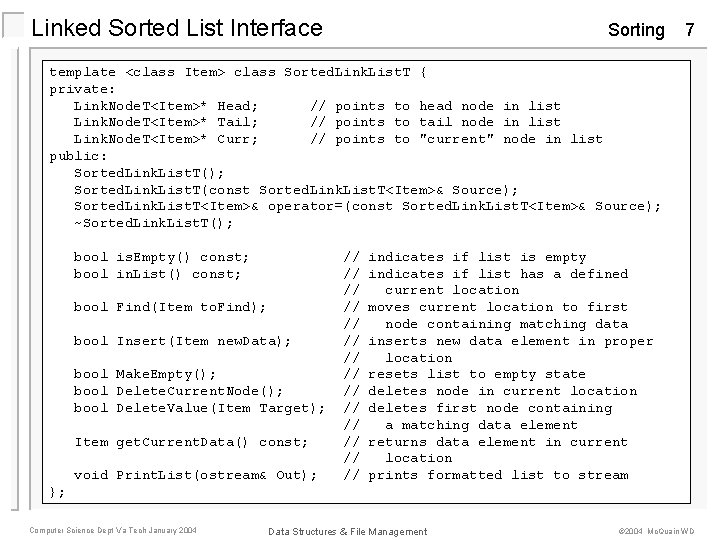Click the "Data Structures & File Management" footer text
Screen dimensions: 720x540
point(347,531)
